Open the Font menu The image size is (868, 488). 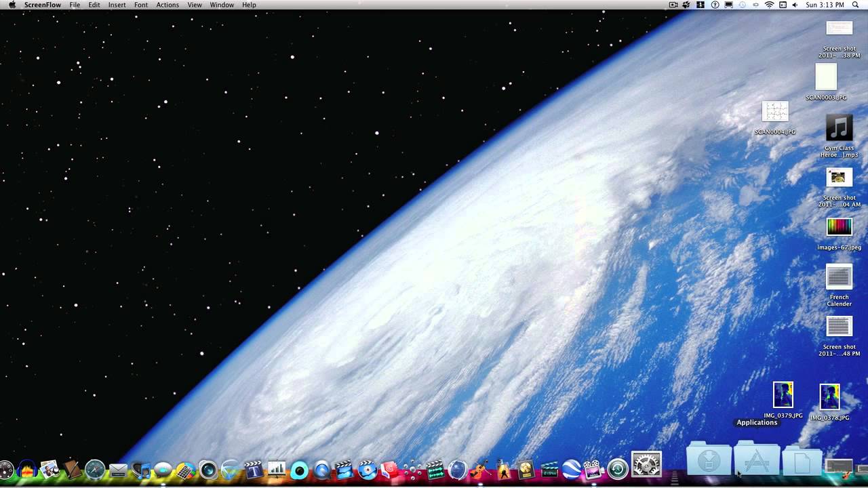click(141, 5)
